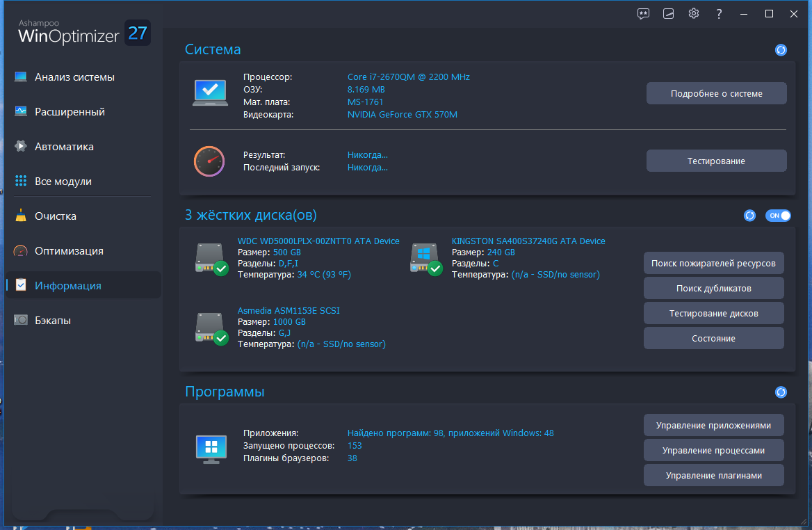812x530 pixels.
Task: Click KINGSTON SA400S37240G ATA Device name
Action: tap(528, 241)
